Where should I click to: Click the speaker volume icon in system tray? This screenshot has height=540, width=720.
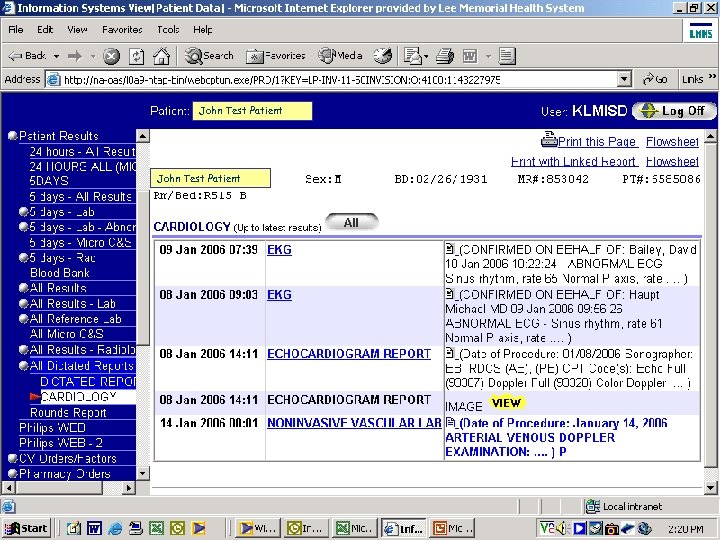tap(561, 528)
